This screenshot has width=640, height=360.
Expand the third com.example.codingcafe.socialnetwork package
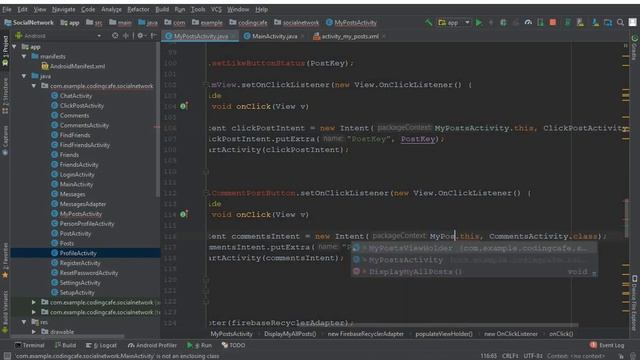tap(34, 312)
